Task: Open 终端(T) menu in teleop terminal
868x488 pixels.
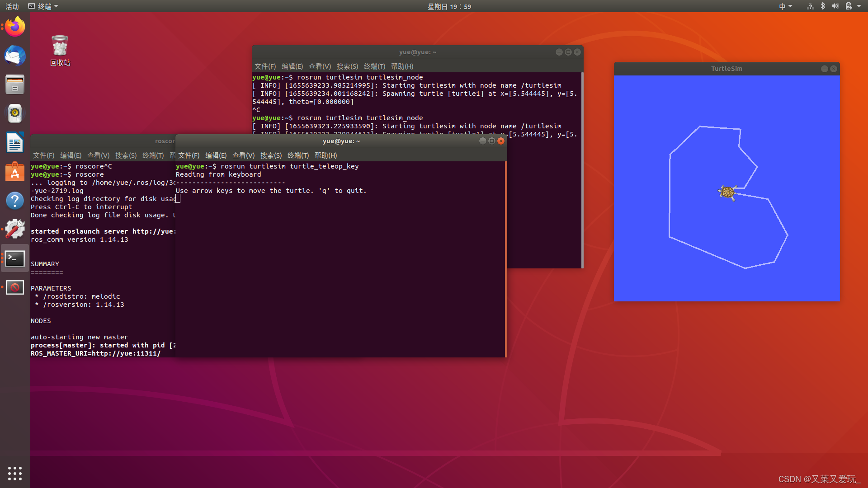Action: [298, 155]
